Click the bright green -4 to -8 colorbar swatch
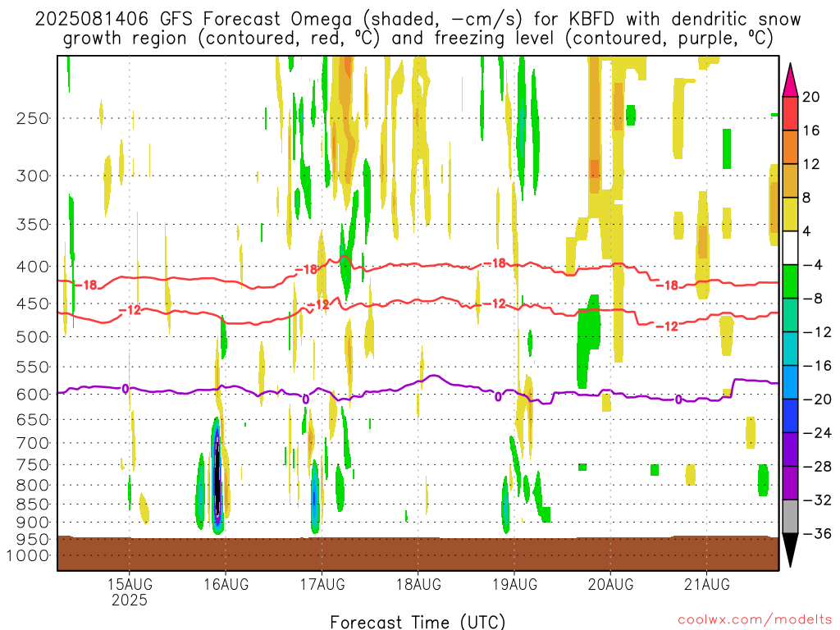The width and height of the screenshot is (840, 630). click(790, 282)
